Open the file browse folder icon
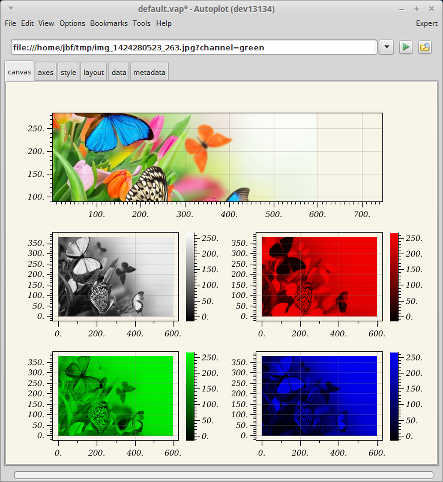Screen dimensions: 443x482 [x=425, y=47]
